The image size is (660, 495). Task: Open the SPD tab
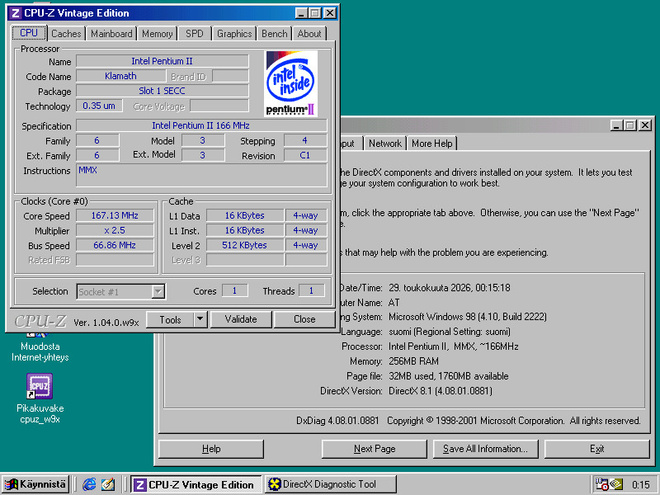coord(194,34)
